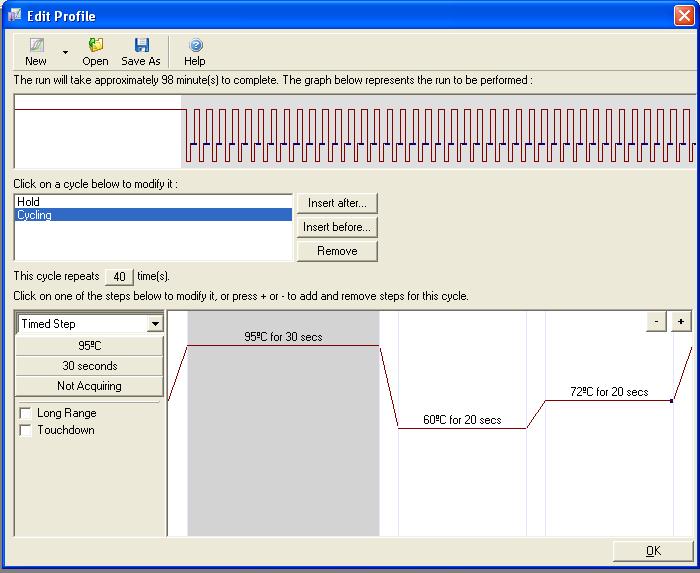
Task: Enable the Long Range checkbox
Action: [x=26, y=413]
